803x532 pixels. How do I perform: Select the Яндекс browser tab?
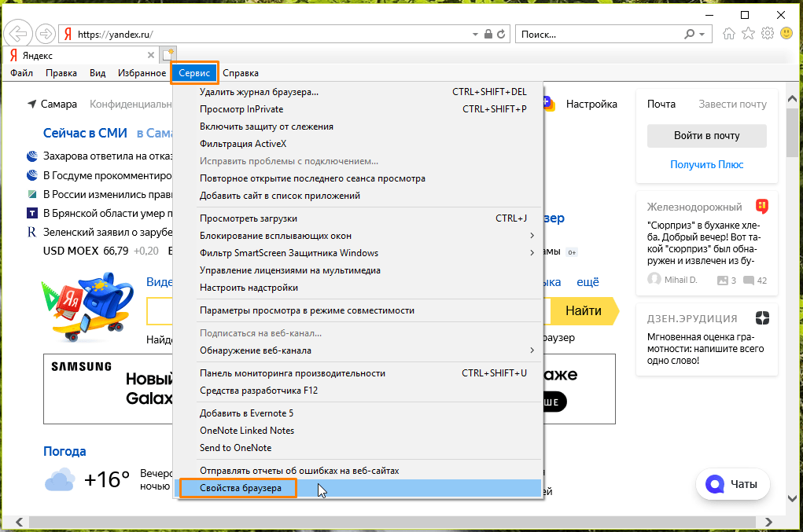click(x=80, y=55)
